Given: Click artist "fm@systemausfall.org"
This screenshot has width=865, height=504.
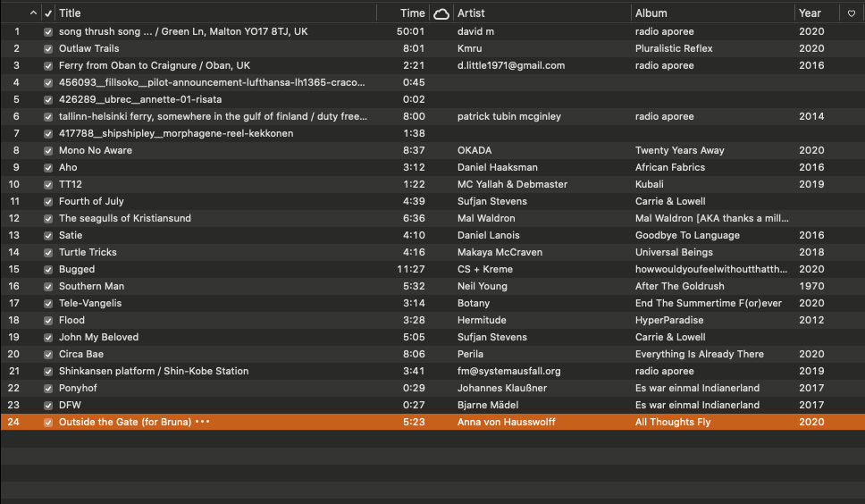Looking at the screenshot, I should pos(508,371).
